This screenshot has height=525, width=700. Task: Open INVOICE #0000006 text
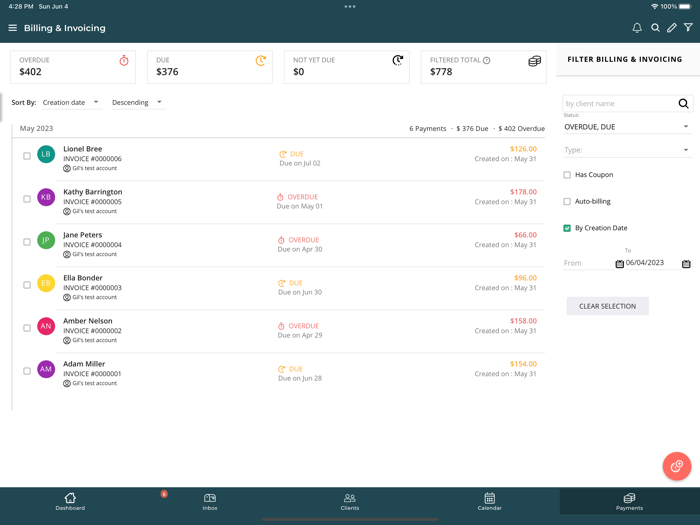coord(92,159)
